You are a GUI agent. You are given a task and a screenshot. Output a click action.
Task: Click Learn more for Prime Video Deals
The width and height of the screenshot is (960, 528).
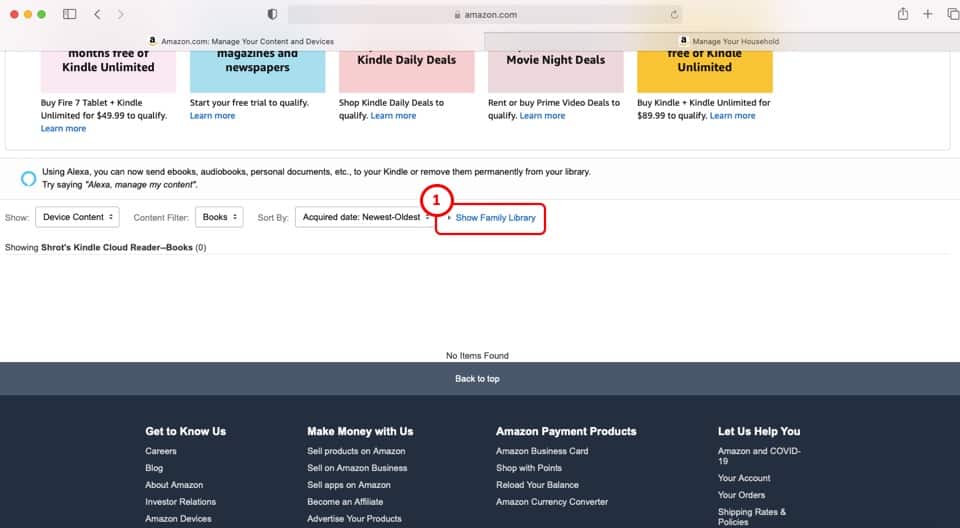[x=542, y=116]
